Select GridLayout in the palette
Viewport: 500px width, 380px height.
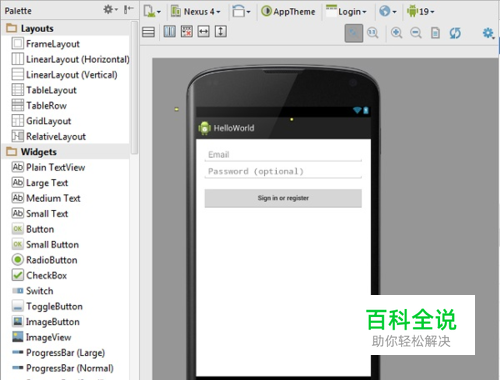41,121
